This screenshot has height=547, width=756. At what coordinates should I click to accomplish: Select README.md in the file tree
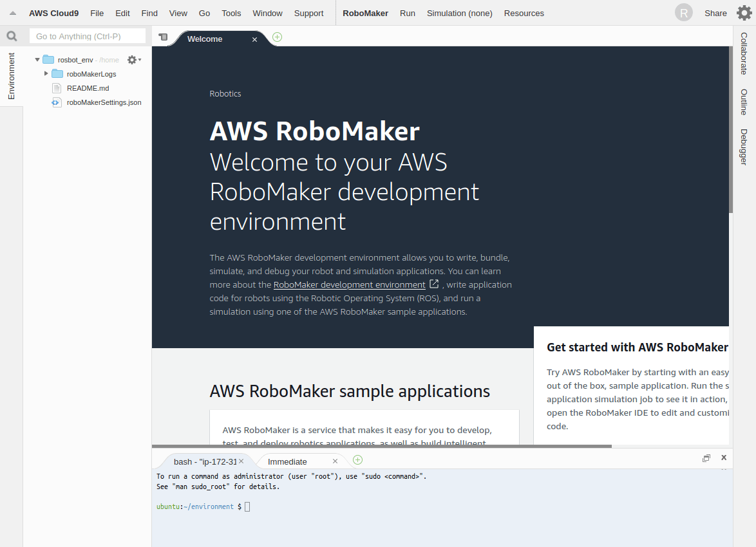tap(88, 88)
